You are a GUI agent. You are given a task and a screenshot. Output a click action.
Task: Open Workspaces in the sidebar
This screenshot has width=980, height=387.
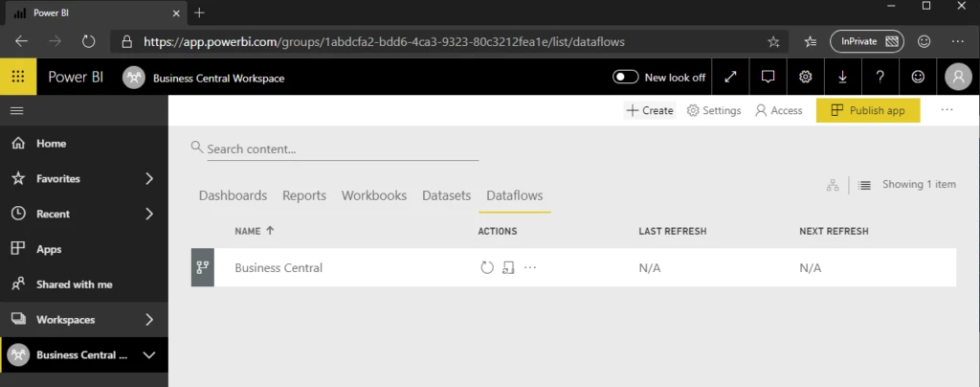(x=66, y=320)
